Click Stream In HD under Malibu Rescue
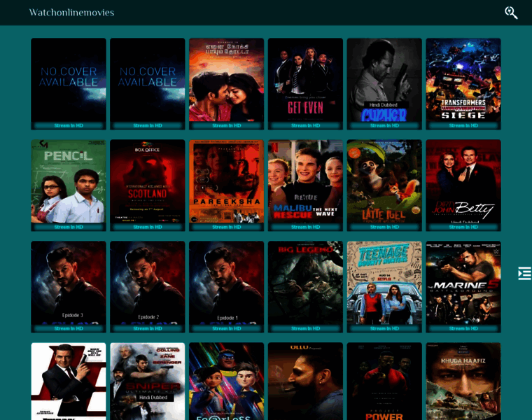This screenshot has width=532, height=420. (x=305, y=227)
